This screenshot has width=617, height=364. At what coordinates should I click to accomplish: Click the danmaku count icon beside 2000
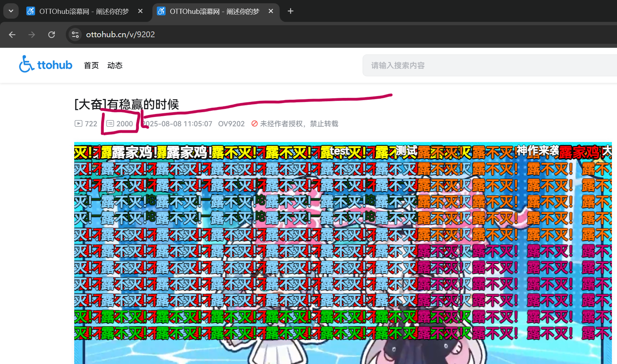coord(110,123)
